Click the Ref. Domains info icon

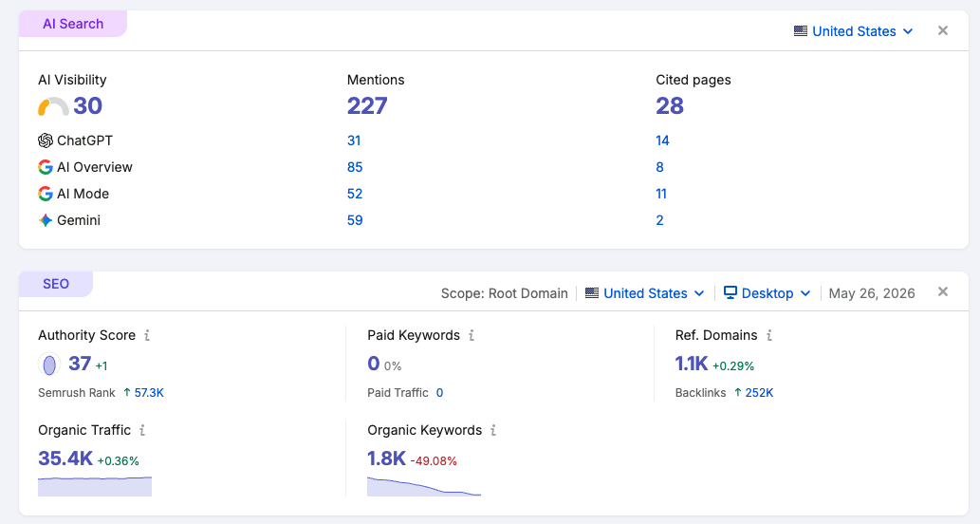769,335
